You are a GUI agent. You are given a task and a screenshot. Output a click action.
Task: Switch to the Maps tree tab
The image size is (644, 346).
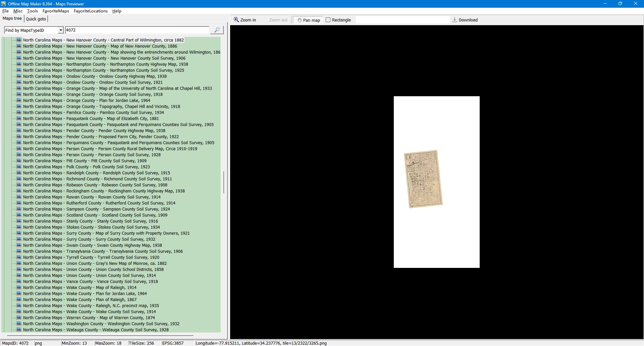[12, 19]
